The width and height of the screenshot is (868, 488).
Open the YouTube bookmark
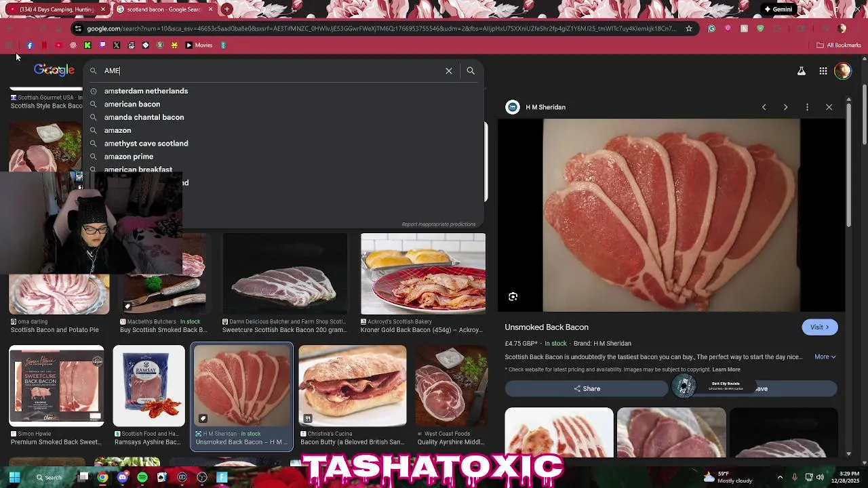[58, 45]
